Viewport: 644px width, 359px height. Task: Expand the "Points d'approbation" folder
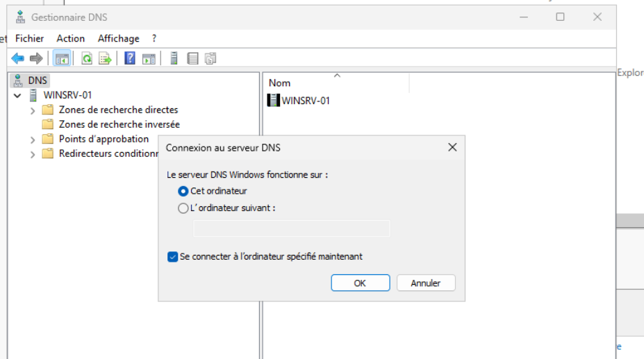[33, 139]
